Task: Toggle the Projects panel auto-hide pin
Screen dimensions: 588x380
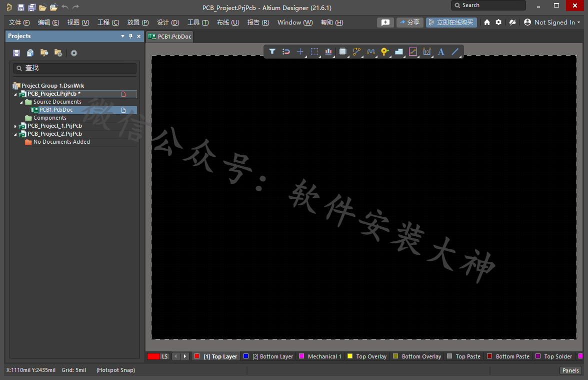Action: 130,36
